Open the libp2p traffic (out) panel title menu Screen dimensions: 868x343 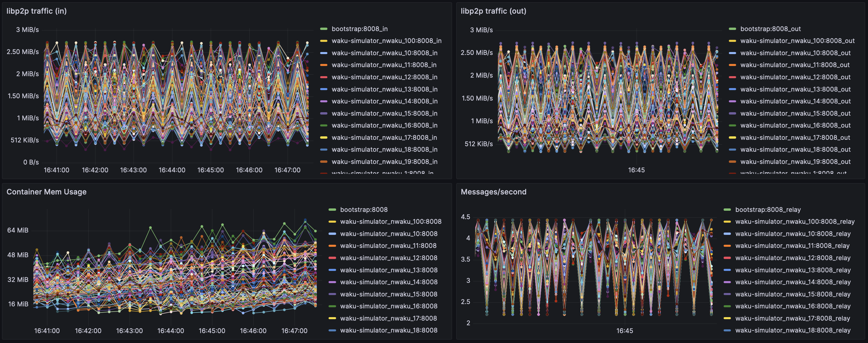click(493, 11)
